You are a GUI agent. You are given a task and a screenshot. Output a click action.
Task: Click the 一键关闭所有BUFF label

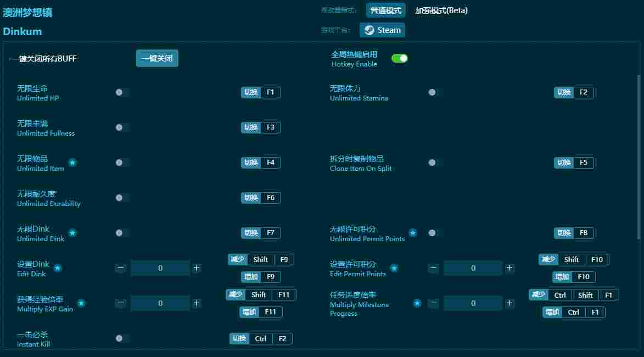coord(44,59)
